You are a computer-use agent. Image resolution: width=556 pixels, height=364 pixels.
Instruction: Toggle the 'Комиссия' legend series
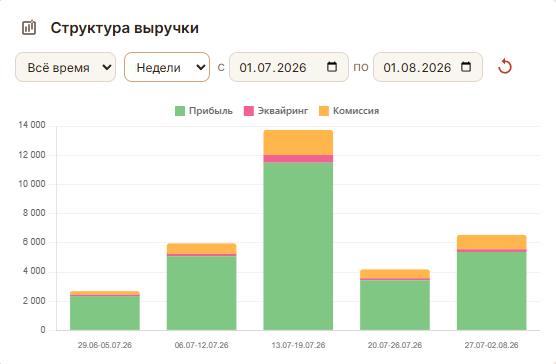349,111
